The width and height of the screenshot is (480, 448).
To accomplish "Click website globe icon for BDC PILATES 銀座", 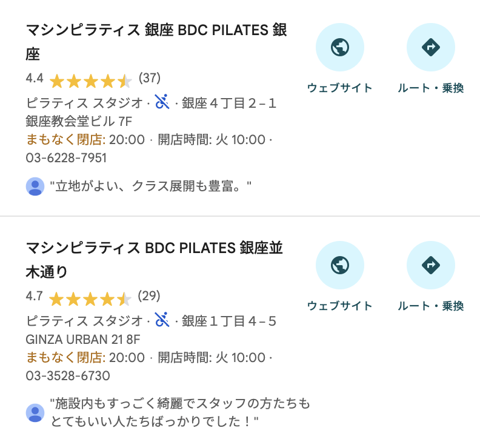I will point(340,47).
